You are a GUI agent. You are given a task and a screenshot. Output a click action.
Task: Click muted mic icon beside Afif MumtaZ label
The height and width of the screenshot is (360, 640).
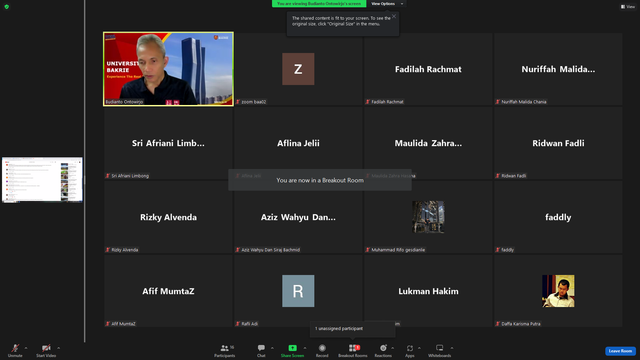pyautogui.click(x=108, y=324)
